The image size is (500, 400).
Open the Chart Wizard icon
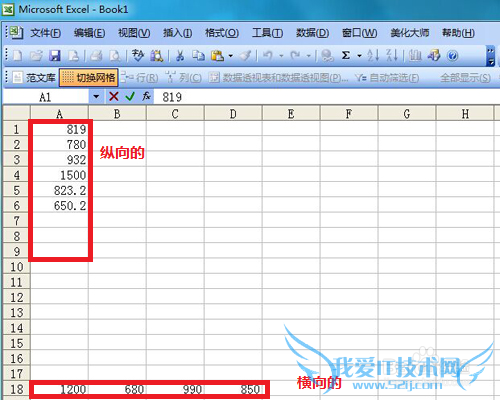point(415,55)
